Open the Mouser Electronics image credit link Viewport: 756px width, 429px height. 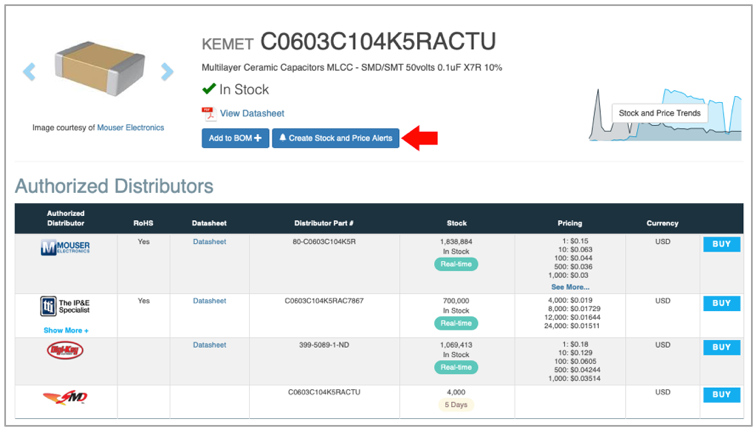pyautogui.click(x=131, y=128)
